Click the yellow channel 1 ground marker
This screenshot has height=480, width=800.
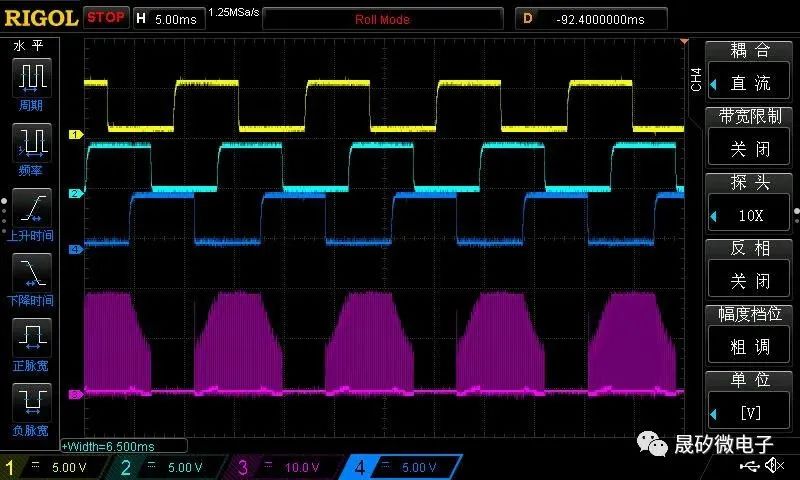pos(76,135)
